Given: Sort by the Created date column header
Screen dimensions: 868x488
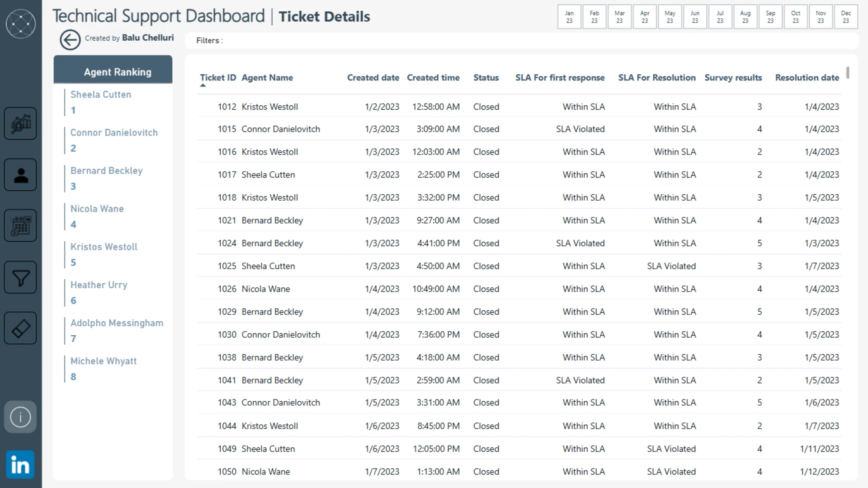Looking at the screenshot, I should (x=373, y=78).
